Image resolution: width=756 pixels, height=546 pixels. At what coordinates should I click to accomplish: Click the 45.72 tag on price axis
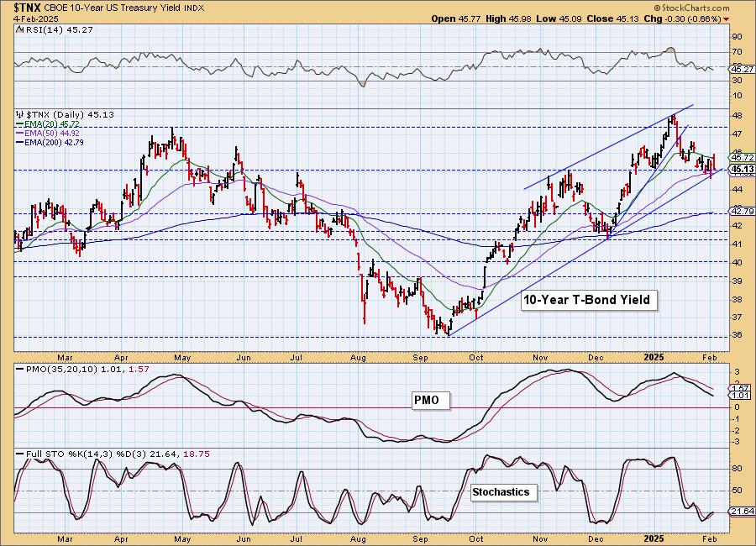[742, 157]
